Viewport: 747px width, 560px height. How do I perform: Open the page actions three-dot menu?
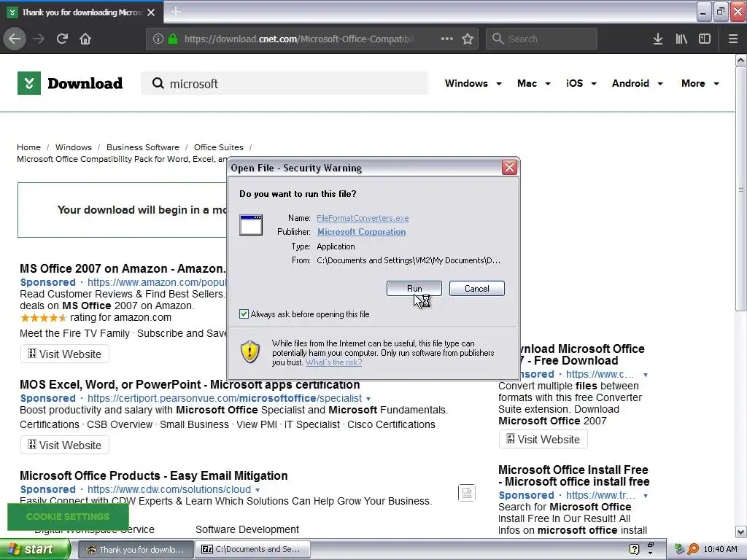pos(447,39)
